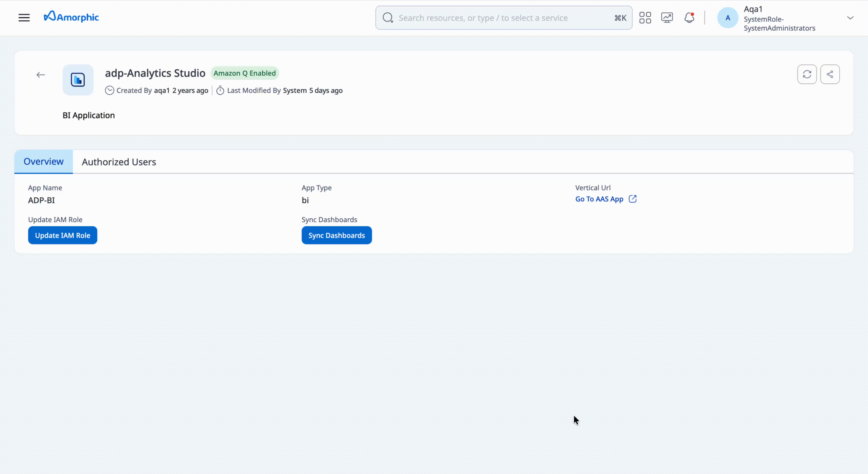Click the adp-Analytics Studio title
868x474 pixels.
[155, 73]
